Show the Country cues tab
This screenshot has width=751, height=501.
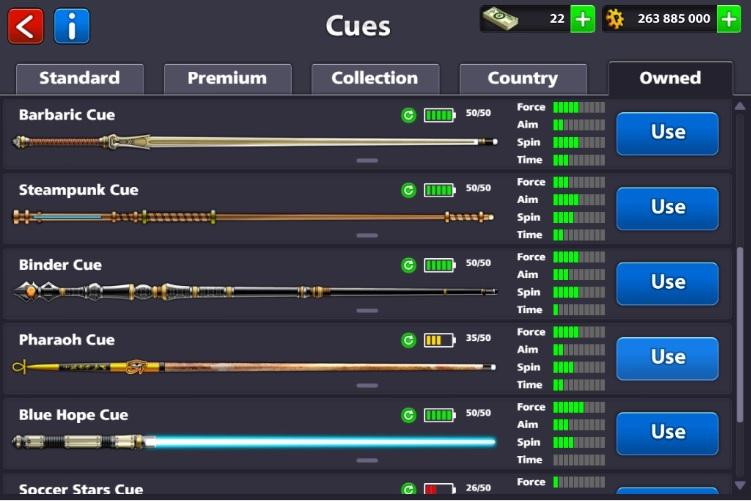[x=523, y=79]
